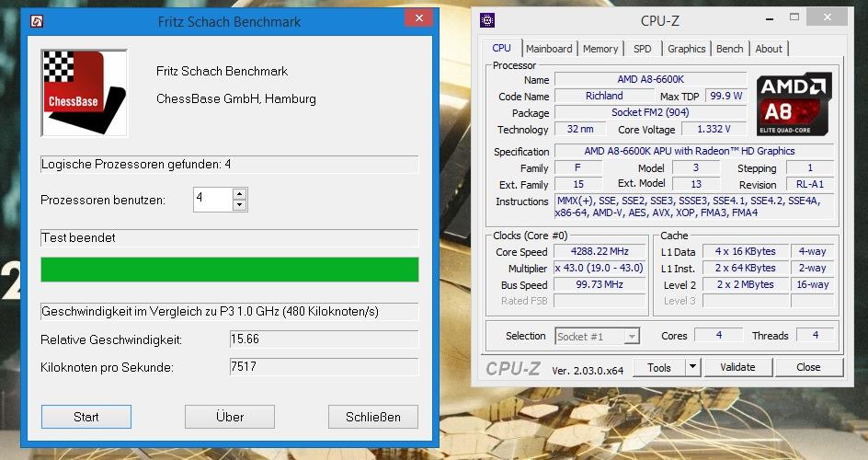This screenshot has height=460, width=868.
Task: Click the Validate button
Action: (x=737, y=368)
